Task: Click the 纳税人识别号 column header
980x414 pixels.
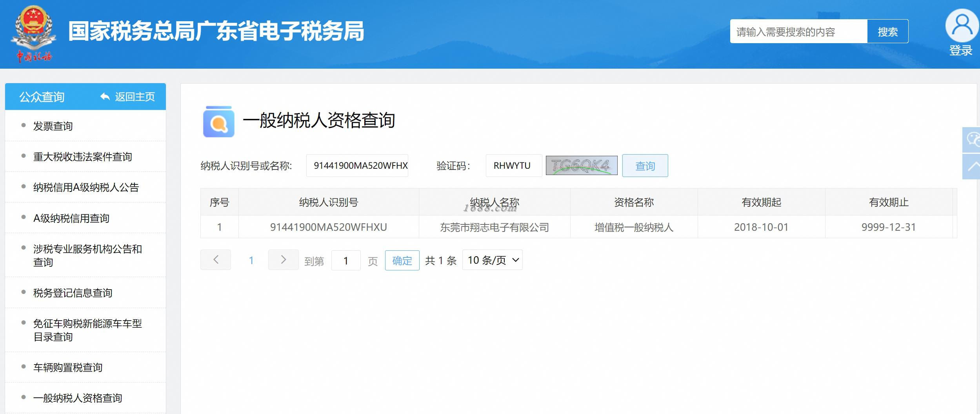Action: [329, 202]
